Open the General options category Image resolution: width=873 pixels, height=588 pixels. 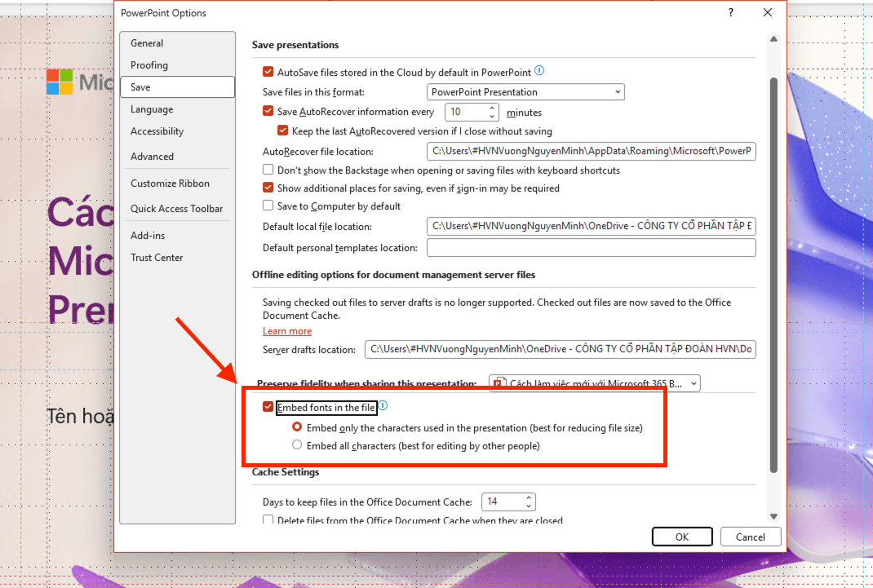177,43
